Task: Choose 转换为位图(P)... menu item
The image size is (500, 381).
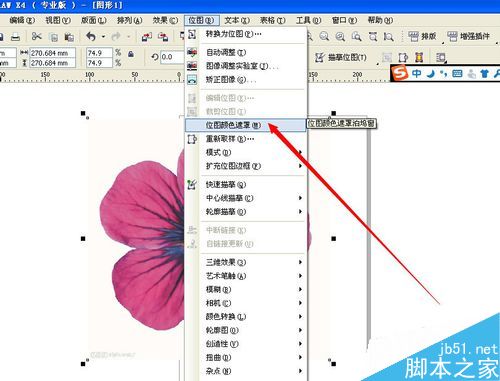Action: click(x=245, y=34)
